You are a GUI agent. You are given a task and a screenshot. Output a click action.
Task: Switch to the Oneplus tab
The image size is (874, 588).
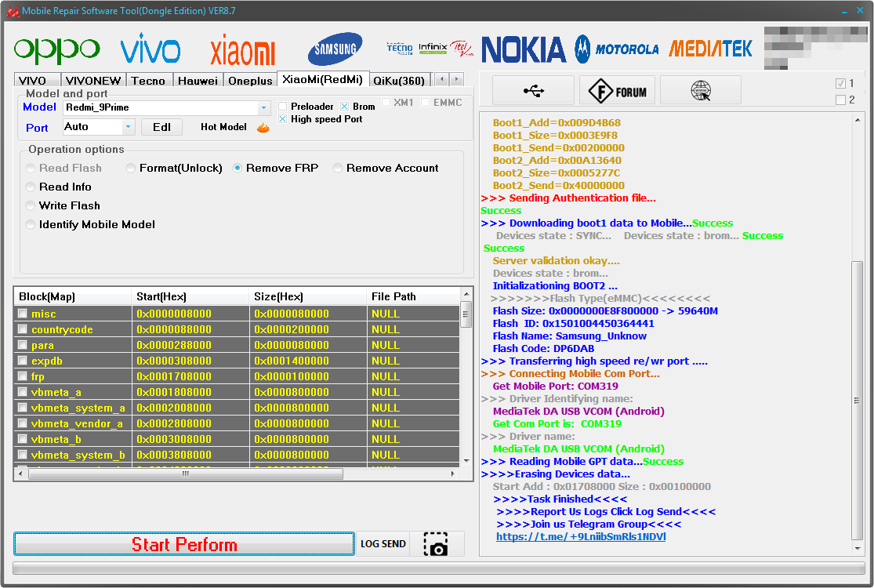250,81
